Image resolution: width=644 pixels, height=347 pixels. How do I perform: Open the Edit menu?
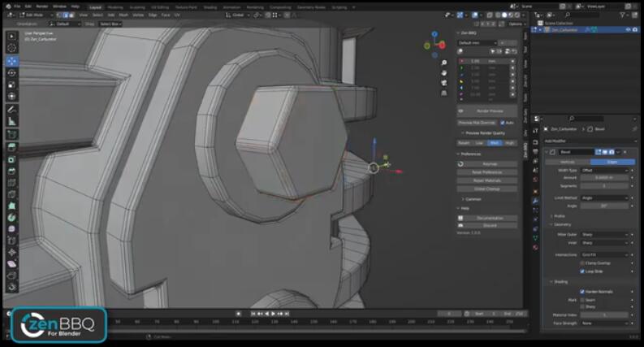tap(28, 7)
